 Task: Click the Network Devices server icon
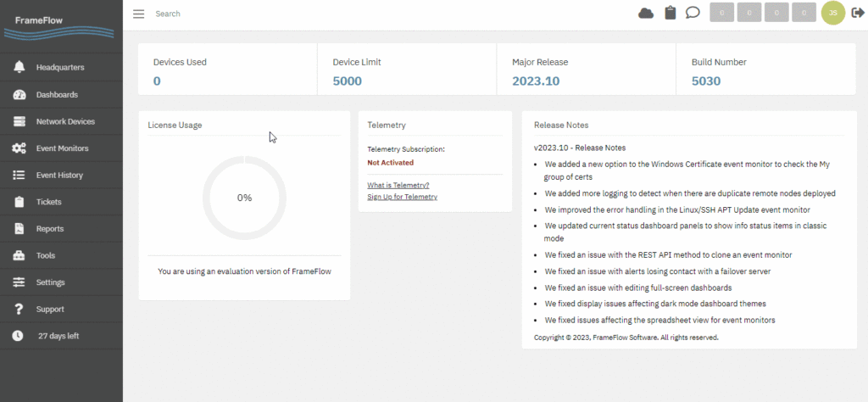(x=19, y=121)
